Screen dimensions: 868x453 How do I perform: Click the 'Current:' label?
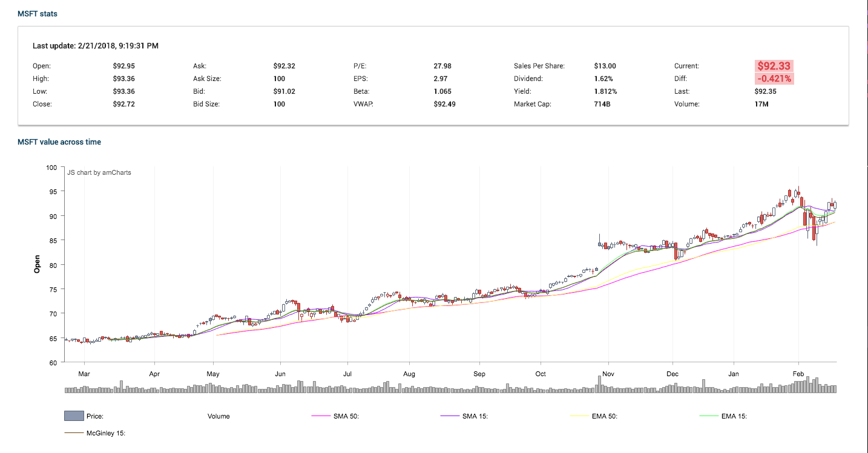tap(686, 66)
